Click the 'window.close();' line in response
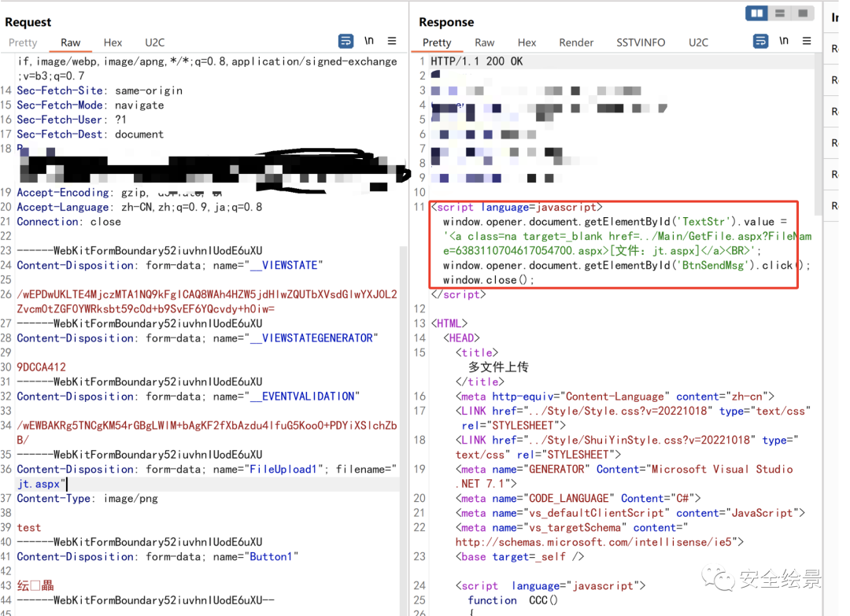 point(489,280)
